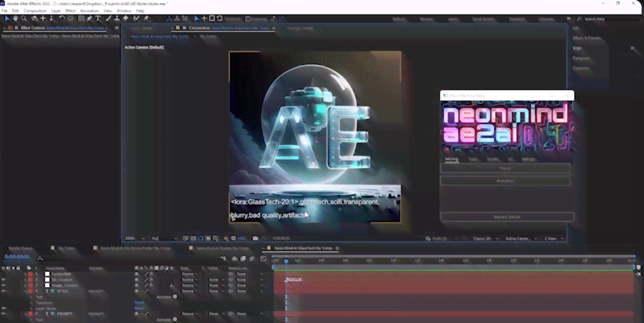
Task: Open the 1 View layout dropdown
Action: [x=554, y=239]
